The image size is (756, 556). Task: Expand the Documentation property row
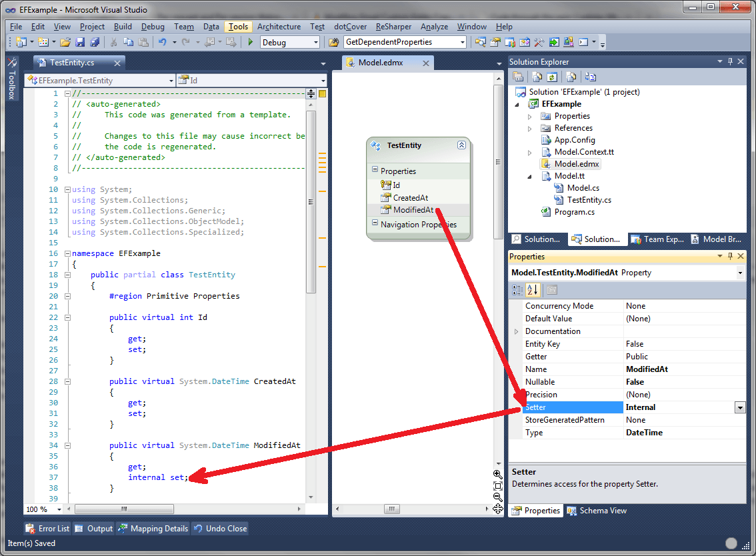(517, 331)
